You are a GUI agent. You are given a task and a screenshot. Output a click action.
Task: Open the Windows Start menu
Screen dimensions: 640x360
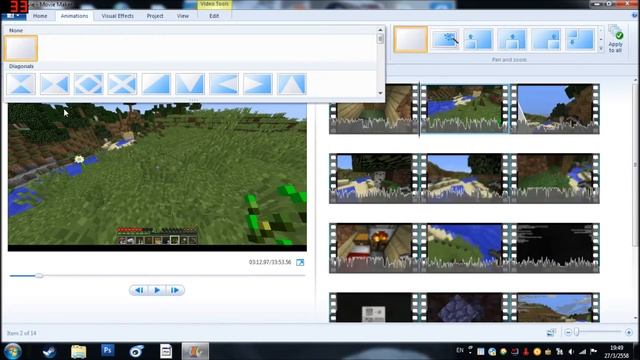13,351
